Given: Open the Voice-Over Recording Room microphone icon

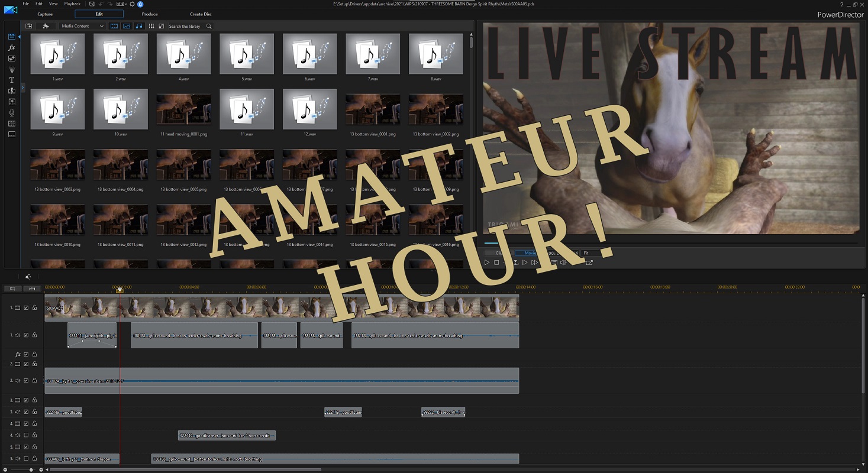Looking at the screenshot, I should pyautogui.click(x=12, y=112).
